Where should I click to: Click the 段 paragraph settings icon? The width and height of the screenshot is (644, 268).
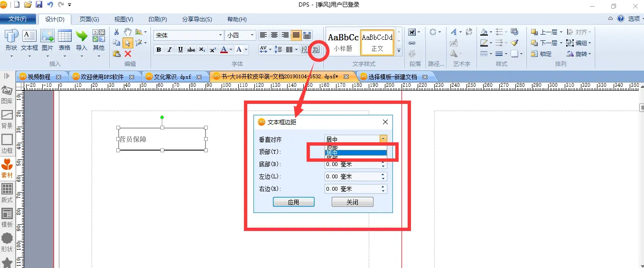click(x=305, y=49)
